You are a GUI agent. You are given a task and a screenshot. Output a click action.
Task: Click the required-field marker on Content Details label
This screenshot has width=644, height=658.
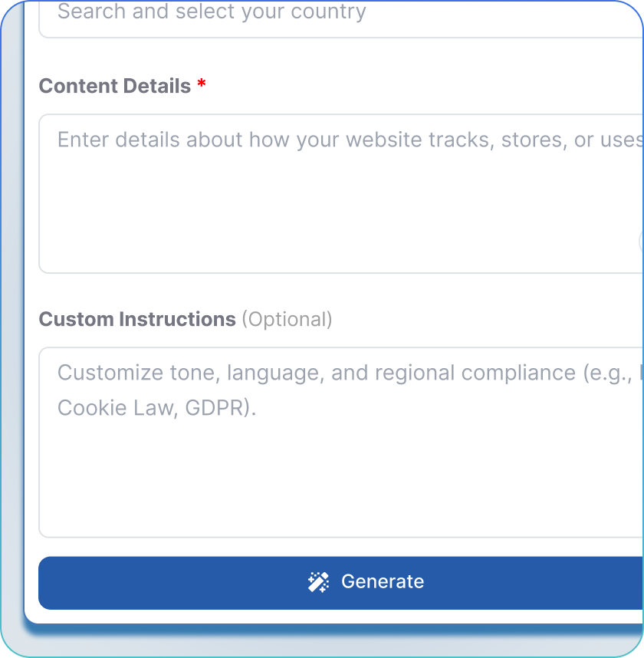[x=201, y=85]
